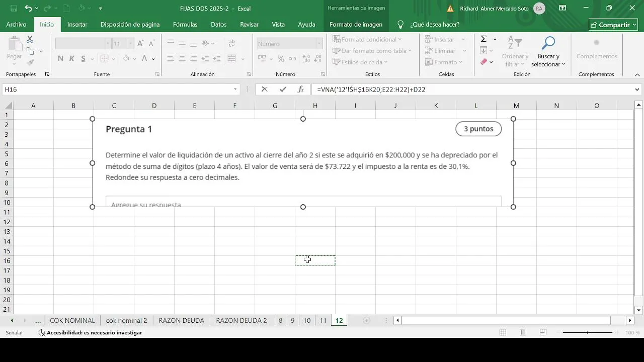Switch to Page Layout view icon
This screenshot has width=644, height=362.
coord(523,332)
